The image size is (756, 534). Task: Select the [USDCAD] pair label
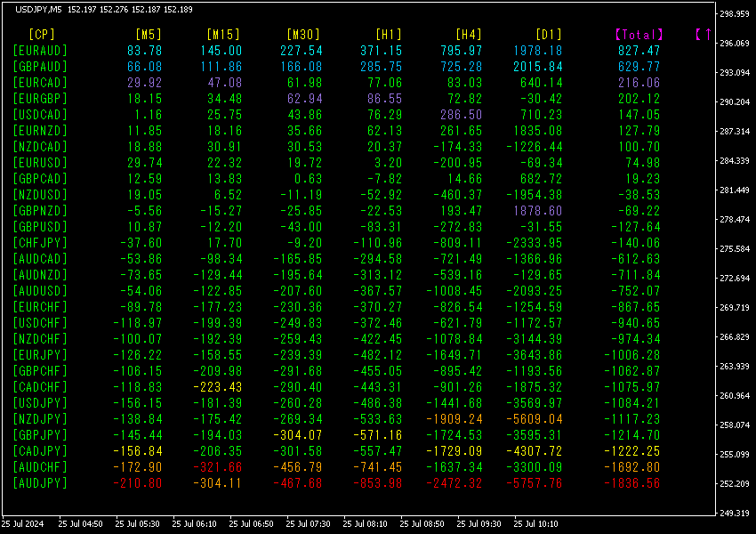point(40,115)
